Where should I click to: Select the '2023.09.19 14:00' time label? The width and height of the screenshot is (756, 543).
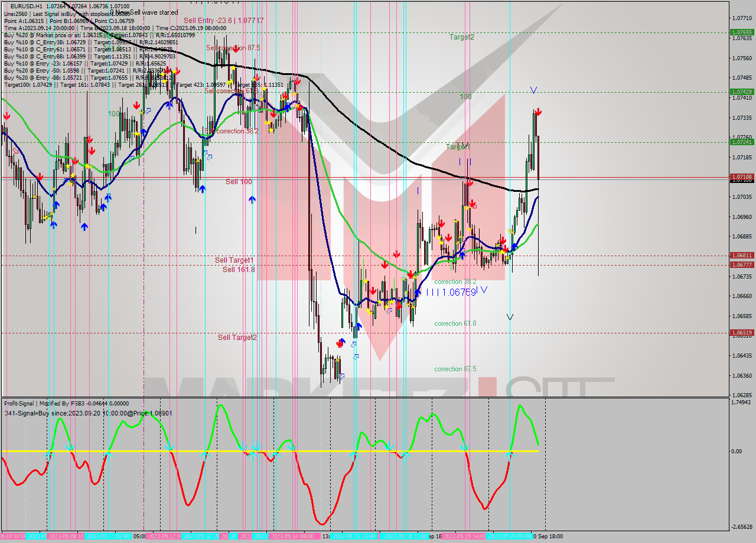pos(464,536)
